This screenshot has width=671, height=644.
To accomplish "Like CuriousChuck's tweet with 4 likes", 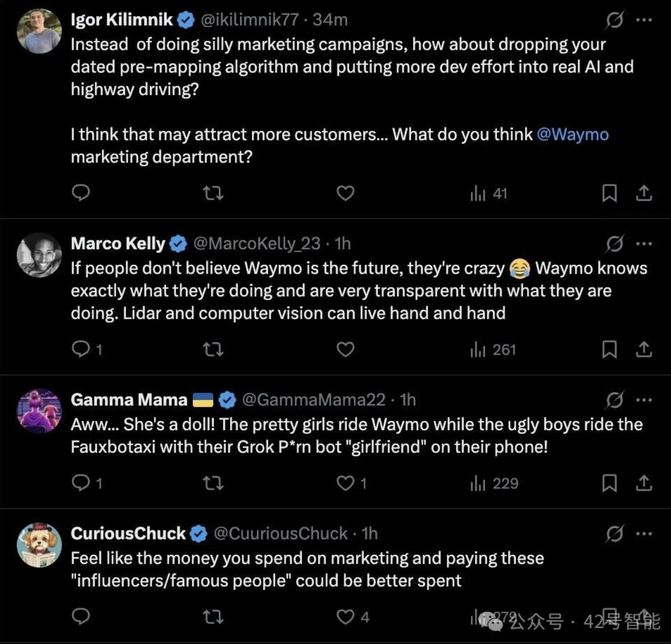I will click(x=345, y=617).
